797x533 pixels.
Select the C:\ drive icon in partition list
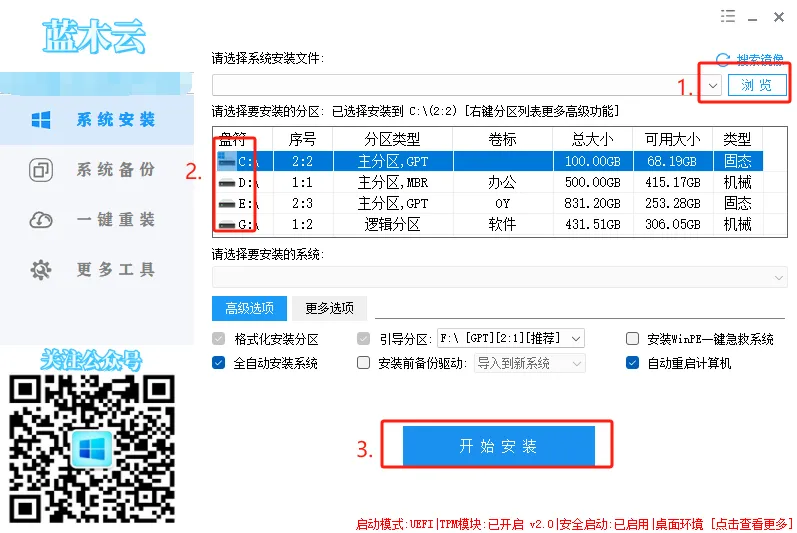click(x=227, y=162)
